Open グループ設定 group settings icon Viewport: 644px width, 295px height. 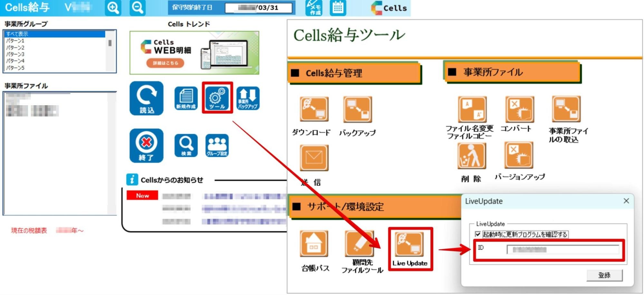click(217, 145)
